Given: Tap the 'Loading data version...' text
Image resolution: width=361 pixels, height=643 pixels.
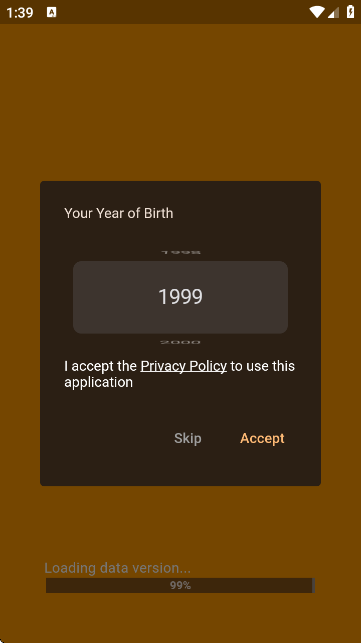Looking at the screenshot, I should pyautogui.click(x=117, y=568).
